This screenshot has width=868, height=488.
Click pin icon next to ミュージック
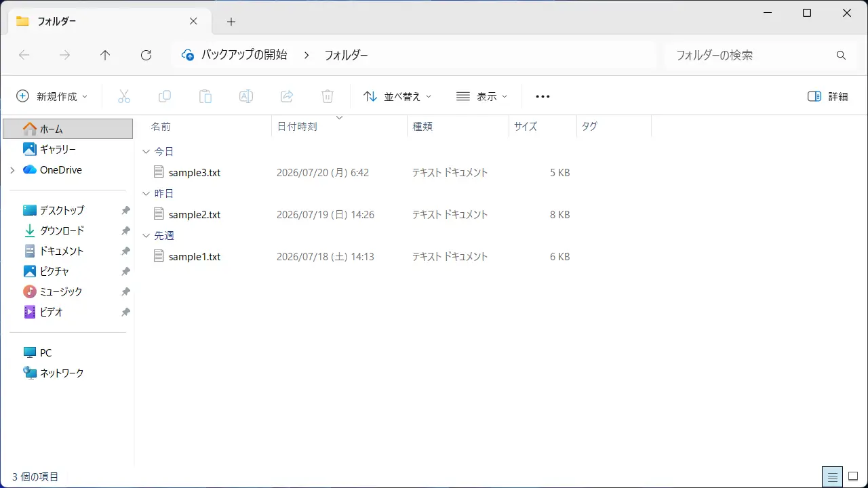coord(125,292)
